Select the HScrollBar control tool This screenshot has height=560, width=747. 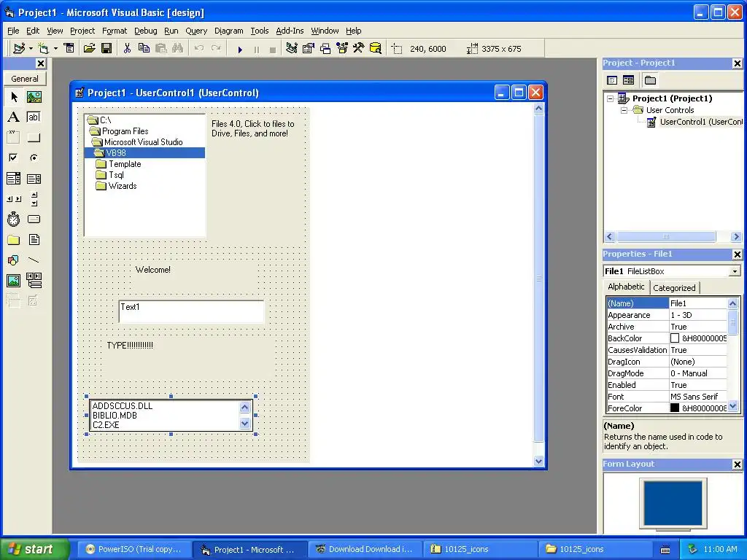[14, 199]
